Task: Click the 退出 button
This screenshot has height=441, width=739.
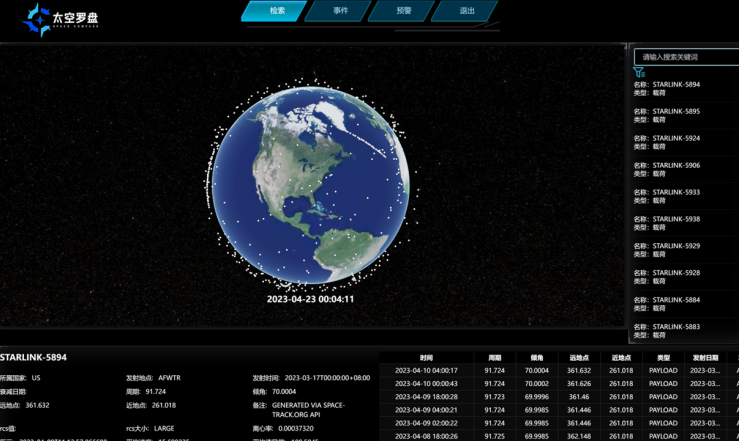Action: click(466, 11)
